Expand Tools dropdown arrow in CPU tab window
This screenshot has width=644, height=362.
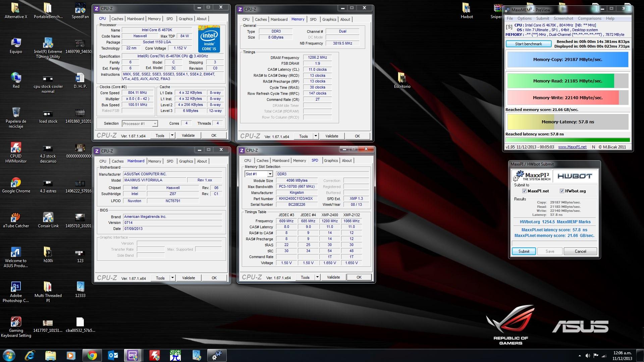point(172,135)
